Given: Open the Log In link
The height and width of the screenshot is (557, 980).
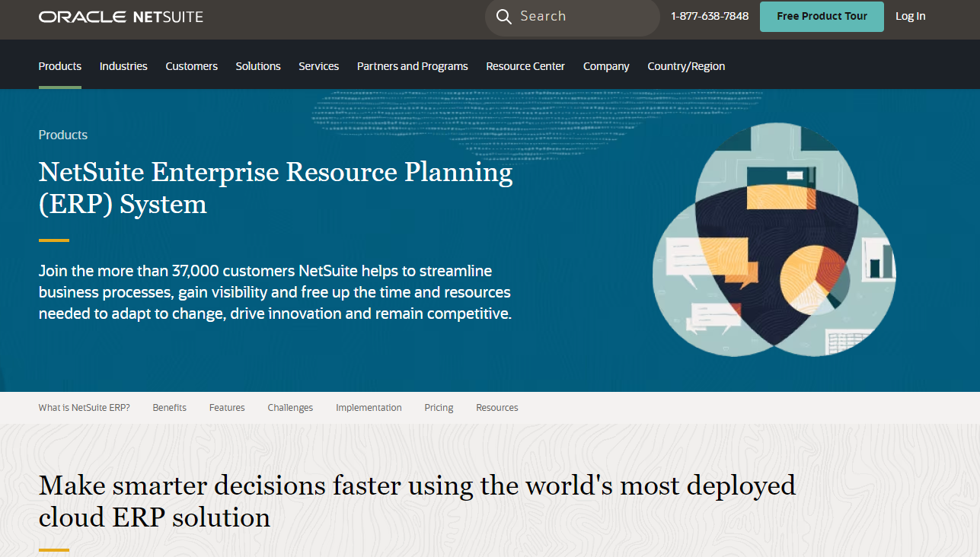Looking at the screenshot, I should [910, 17].
